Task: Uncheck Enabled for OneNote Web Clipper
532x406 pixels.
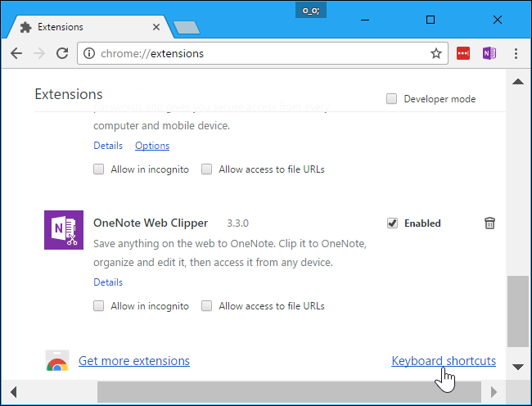Action: (393, 223)
